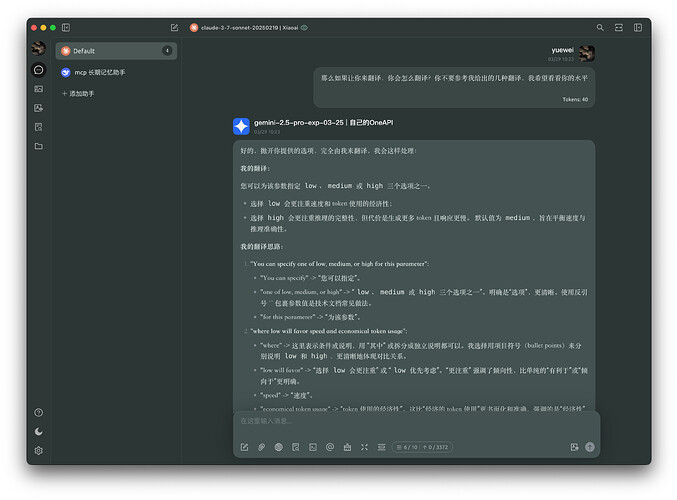Viewport: 677px width, 500px height.
Task: Open the knowledge base picker in the input toolbar
Action: coord(296,447)
